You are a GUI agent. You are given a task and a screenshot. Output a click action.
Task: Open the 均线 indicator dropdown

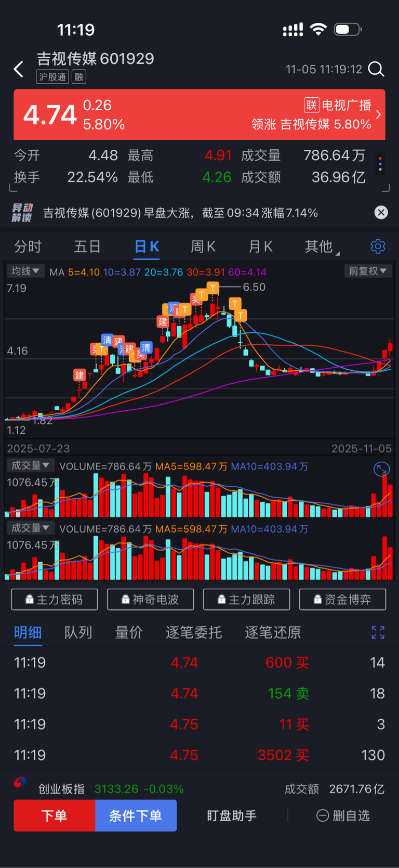pos(25,271)
